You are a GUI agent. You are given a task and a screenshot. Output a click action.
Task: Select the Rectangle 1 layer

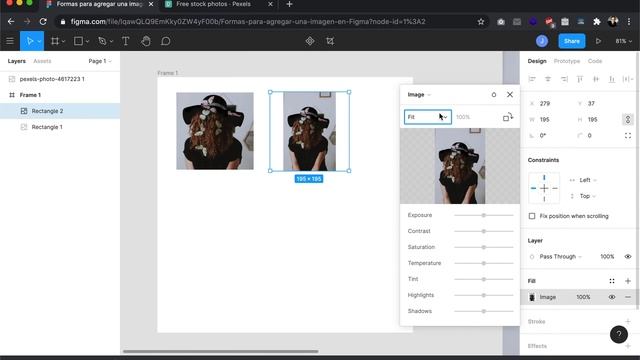60,127
